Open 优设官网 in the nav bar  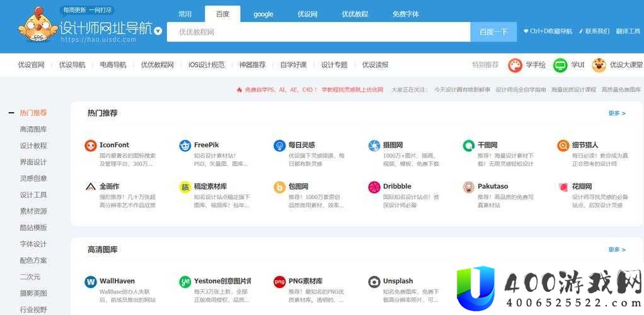(x=32, y=65)
